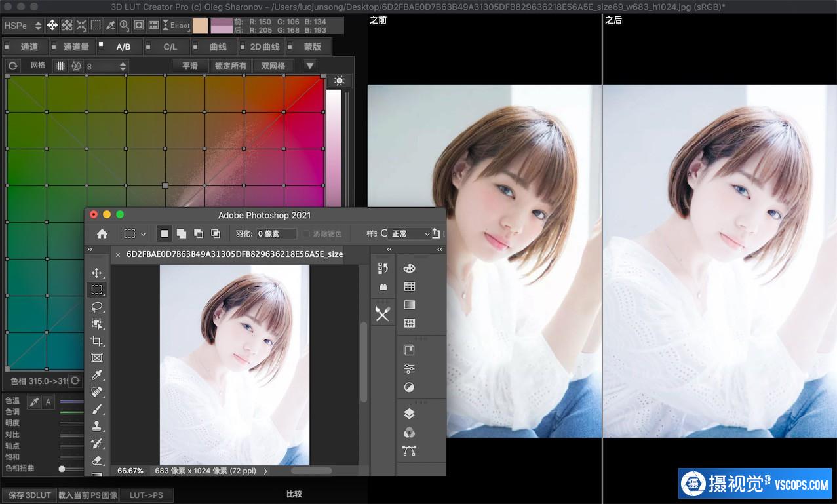The width and height of the screenshot is (837, 504).
Task: Click the zoom magnifier in 3D LUT toolbar
Action: (125, 26)
